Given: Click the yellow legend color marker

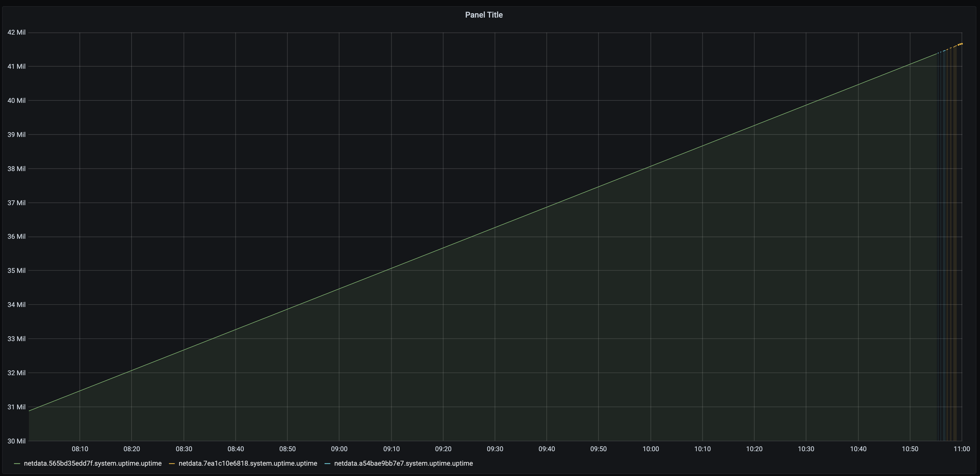Looking at the screenshot, I should (172, 463).
